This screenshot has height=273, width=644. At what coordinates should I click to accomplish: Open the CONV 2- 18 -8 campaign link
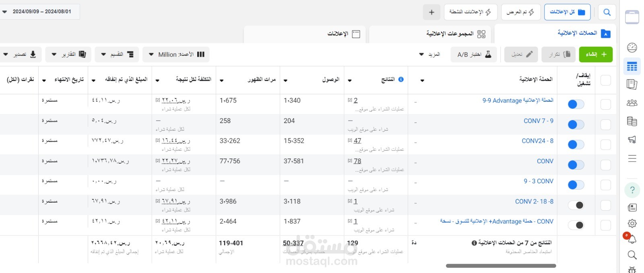coord(535,201)
